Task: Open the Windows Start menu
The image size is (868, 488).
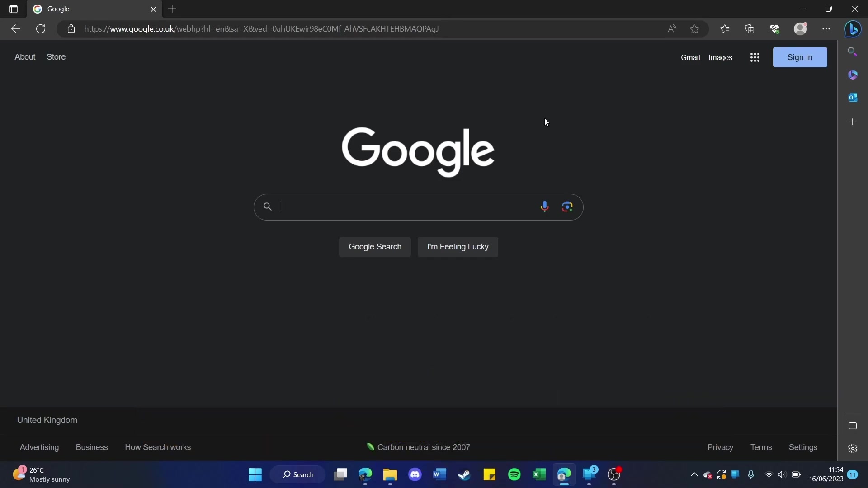Action: coord(255,474)
